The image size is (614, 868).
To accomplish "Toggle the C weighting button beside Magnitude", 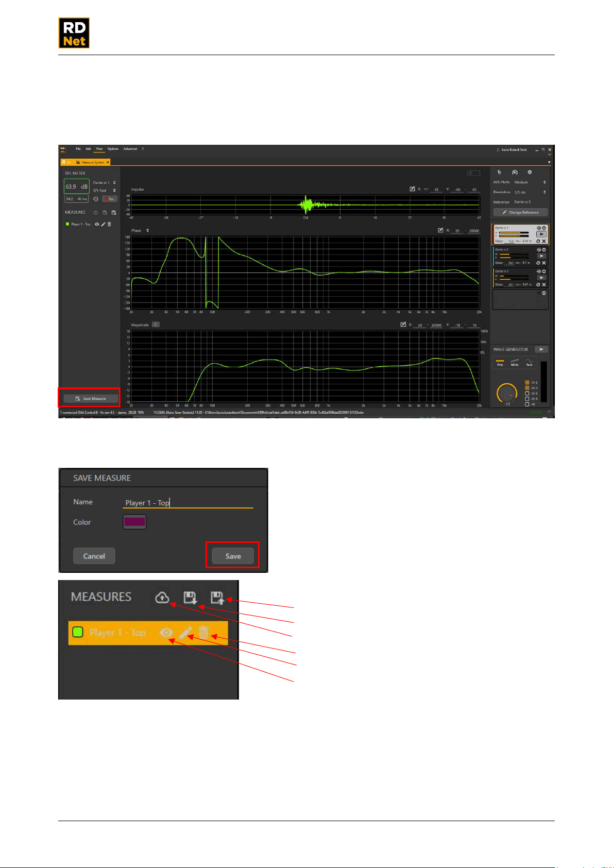I will (156, 325).
